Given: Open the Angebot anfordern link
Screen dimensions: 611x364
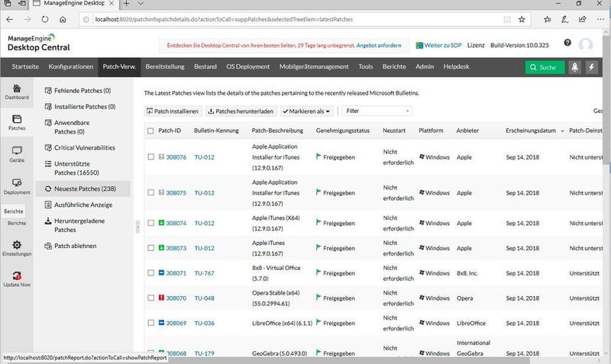Looking at the screenshot, I should pyautogui.click(x=378, y=46).
